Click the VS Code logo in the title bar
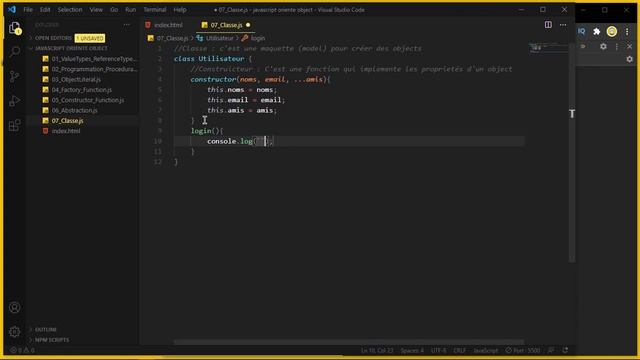640x360 pixels. (11, 9)
